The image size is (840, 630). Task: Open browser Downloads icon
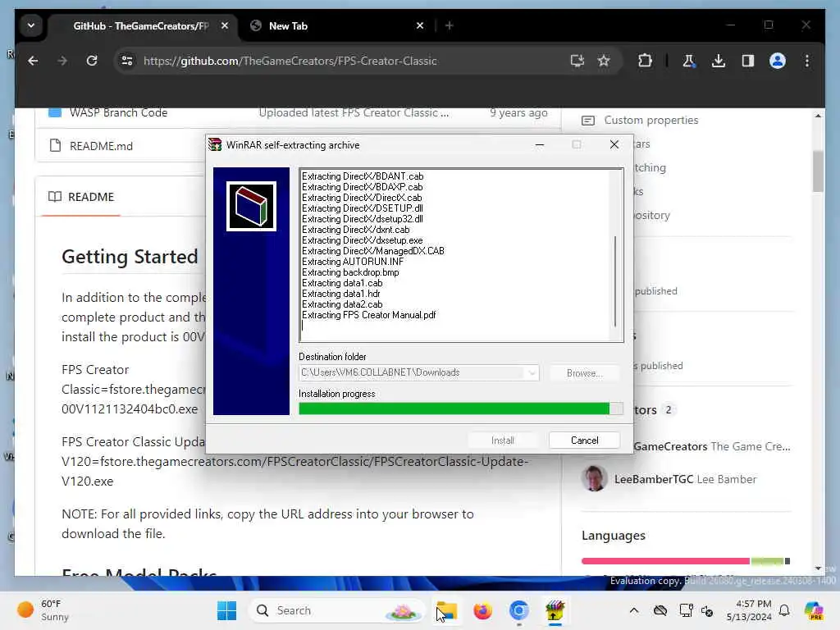719,61
